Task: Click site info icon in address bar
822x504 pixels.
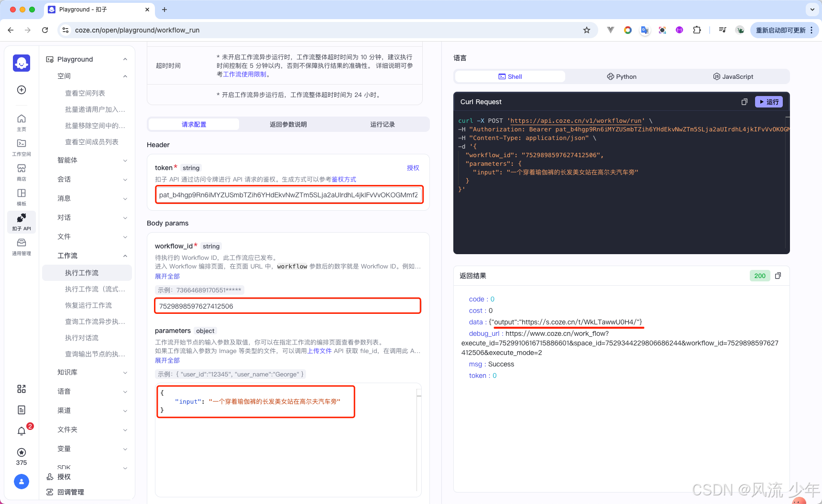Action: click(x=66, y=30)
